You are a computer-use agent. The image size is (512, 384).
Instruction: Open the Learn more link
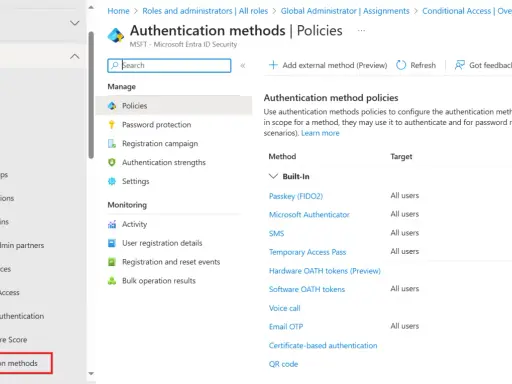pos(320,133)
